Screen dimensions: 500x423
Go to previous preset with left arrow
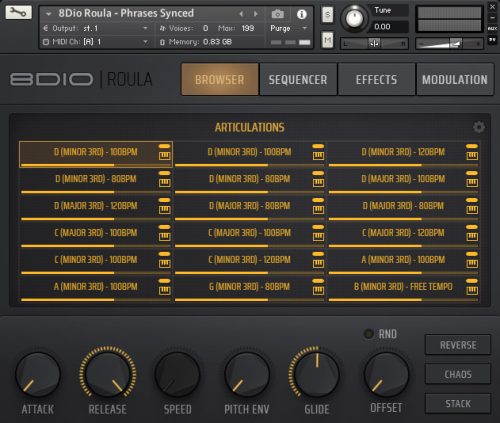(241, 14)
